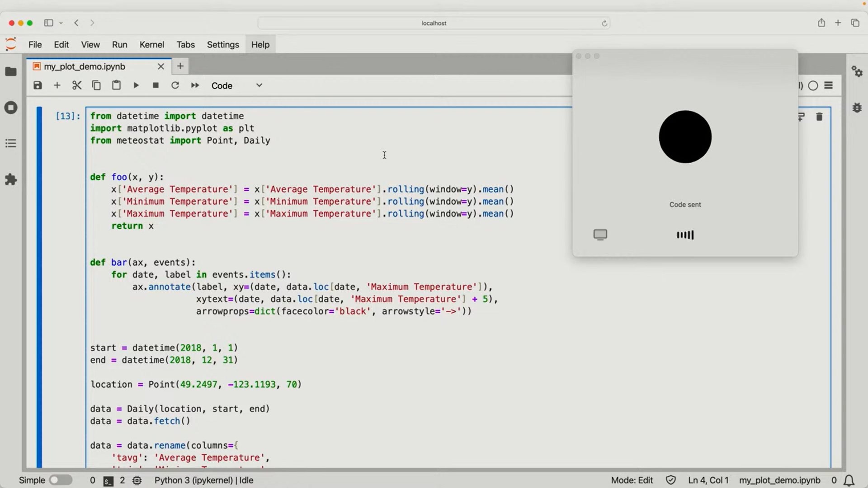Open the Kernel menu

[x=151, y=44]
